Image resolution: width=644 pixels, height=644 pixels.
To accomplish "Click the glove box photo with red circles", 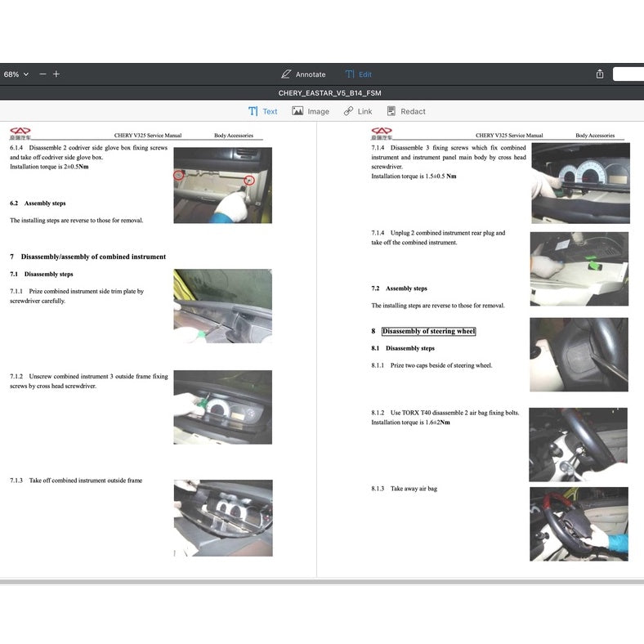I will (222, 185).
